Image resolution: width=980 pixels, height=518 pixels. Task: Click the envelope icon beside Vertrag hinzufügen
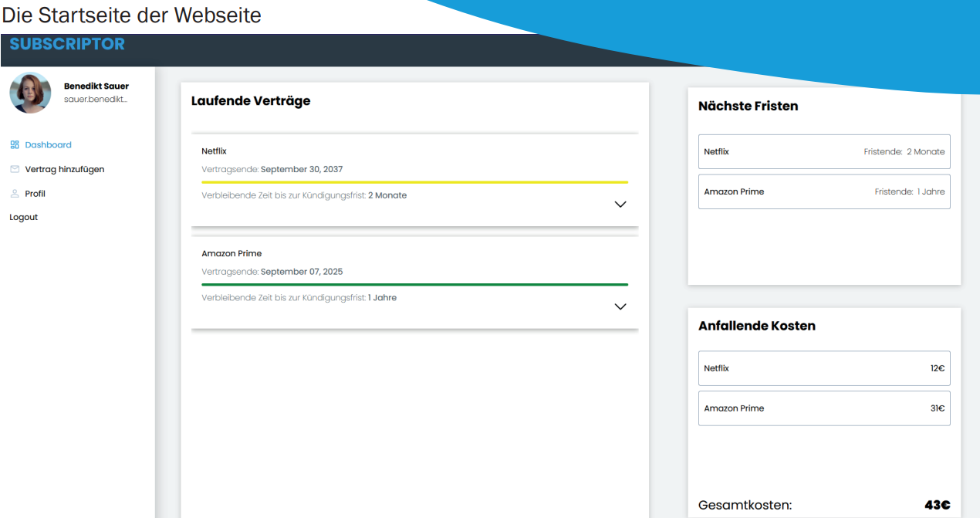pos(15,169)
